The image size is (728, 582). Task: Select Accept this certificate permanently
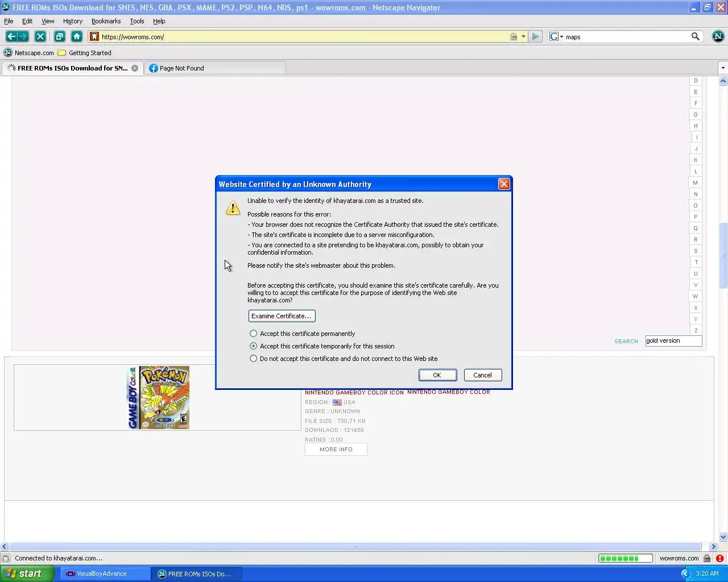(x=253, y=334)
